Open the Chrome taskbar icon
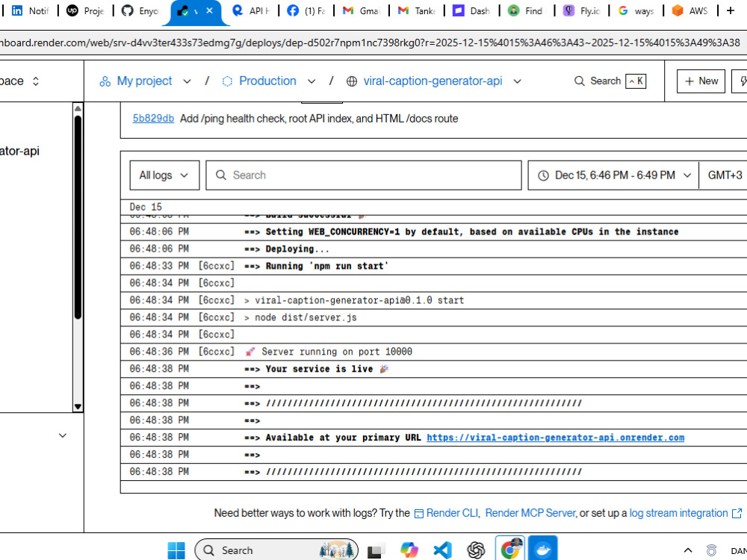 [509, 549]
